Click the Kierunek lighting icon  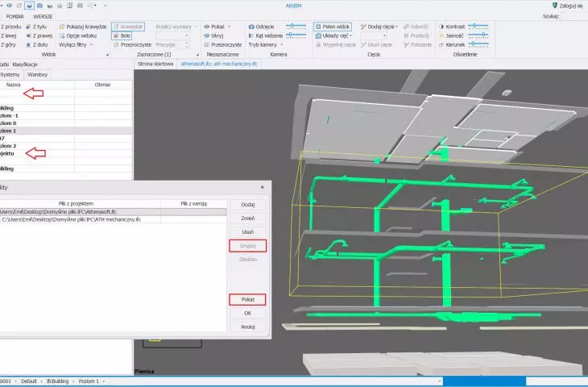pos(441,44)
